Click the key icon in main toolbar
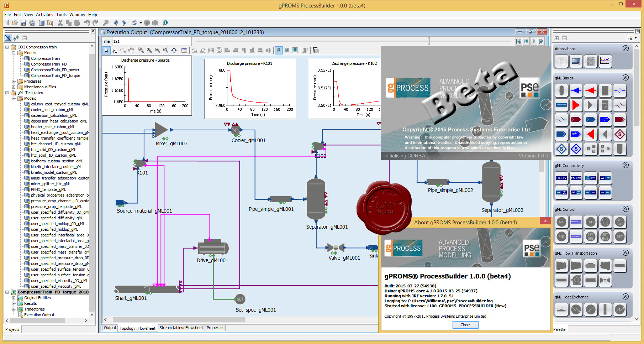The image size is (644, 344). [106, 23]
